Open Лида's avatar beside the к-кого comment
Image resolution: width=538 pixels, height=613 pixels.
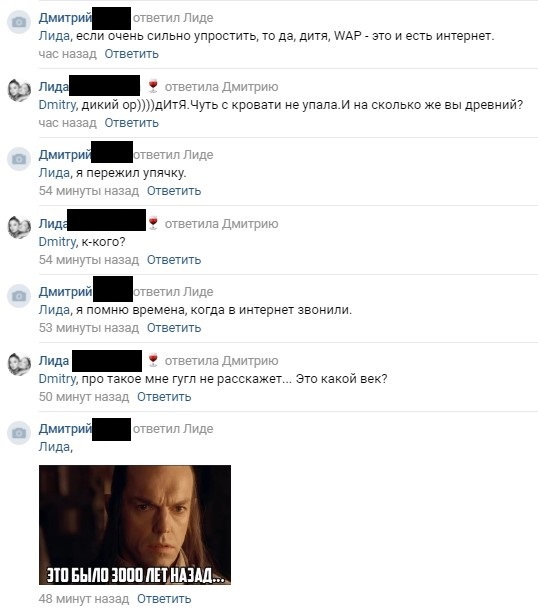point(19,227)
